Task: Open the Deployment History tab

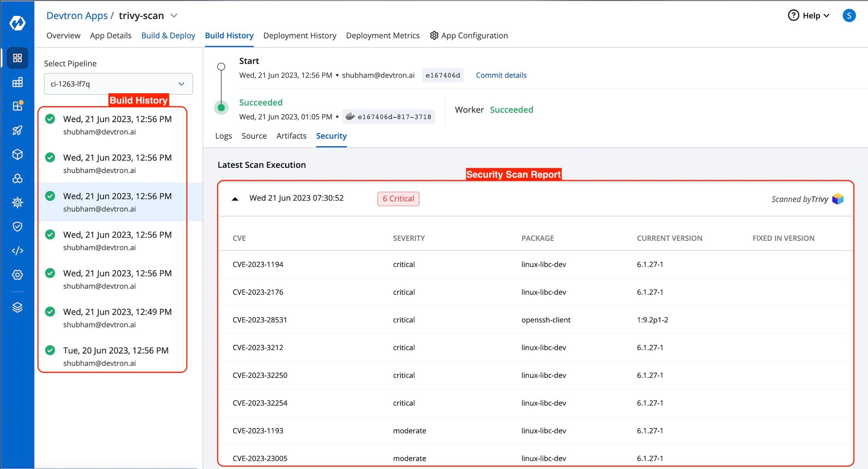Action: click(x=300, y=36)
